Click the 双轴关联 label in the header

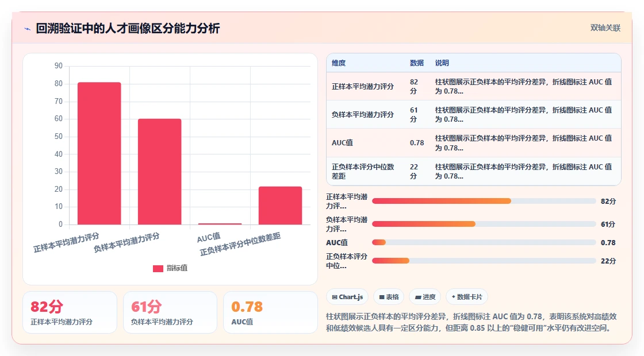coord(605,28)
